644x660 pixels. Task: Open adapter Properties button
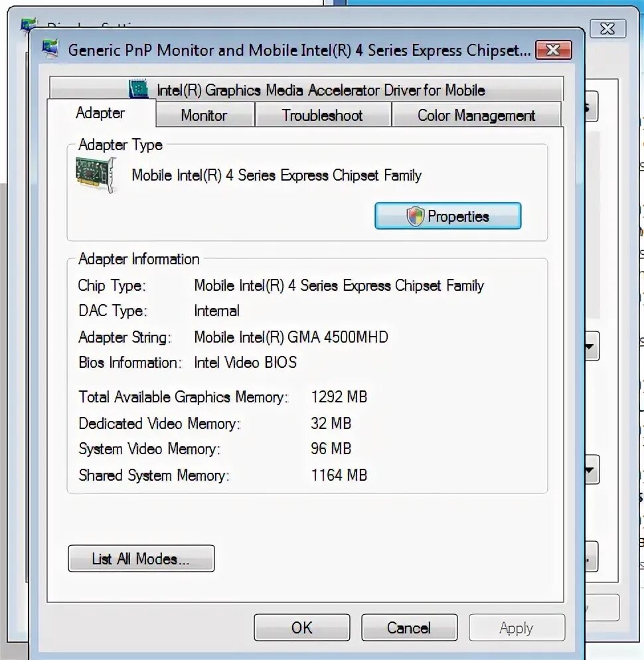click(448, 216)
